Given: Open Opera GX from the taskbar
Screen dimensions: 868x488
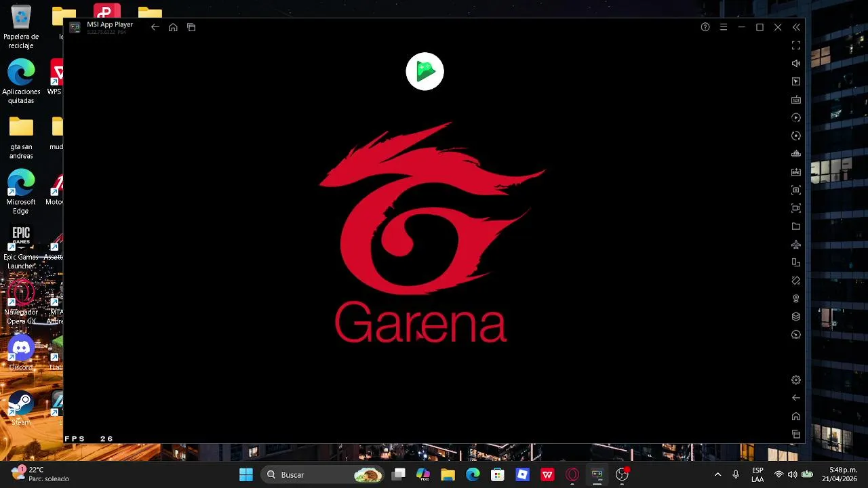Looking at the screenshot, I should point(572,474).
